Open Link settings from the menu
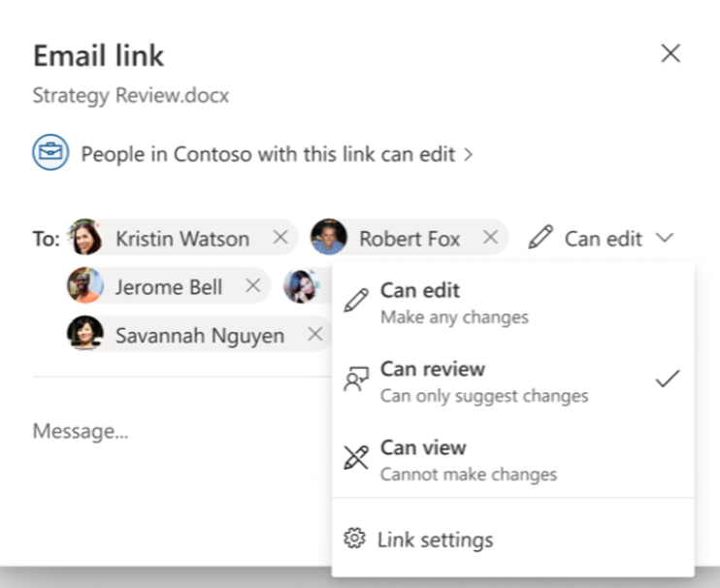This screenshot has height=588, width=720. coord(435,539)
